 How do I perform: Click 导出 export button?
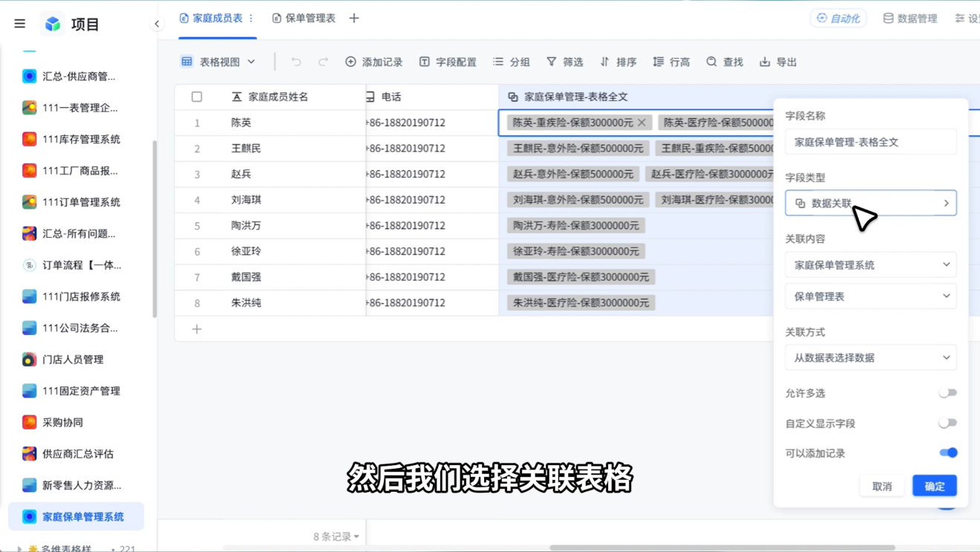[x=778, y=62]
